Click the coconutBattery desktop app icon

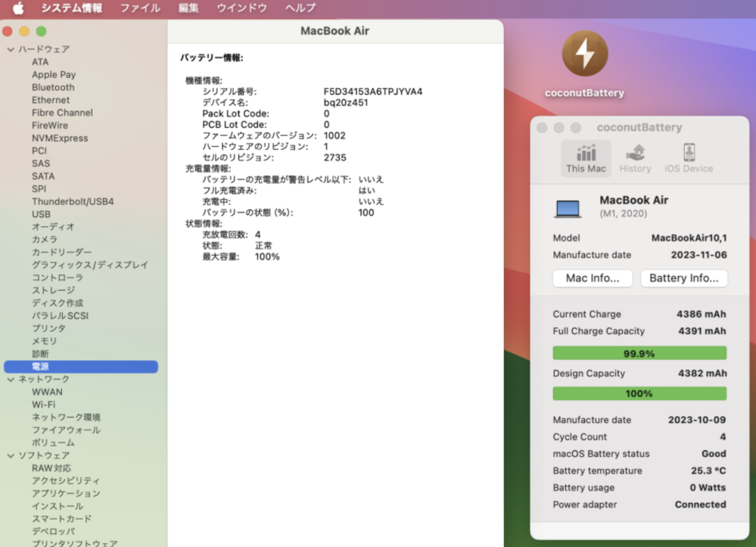coord(585,54)
